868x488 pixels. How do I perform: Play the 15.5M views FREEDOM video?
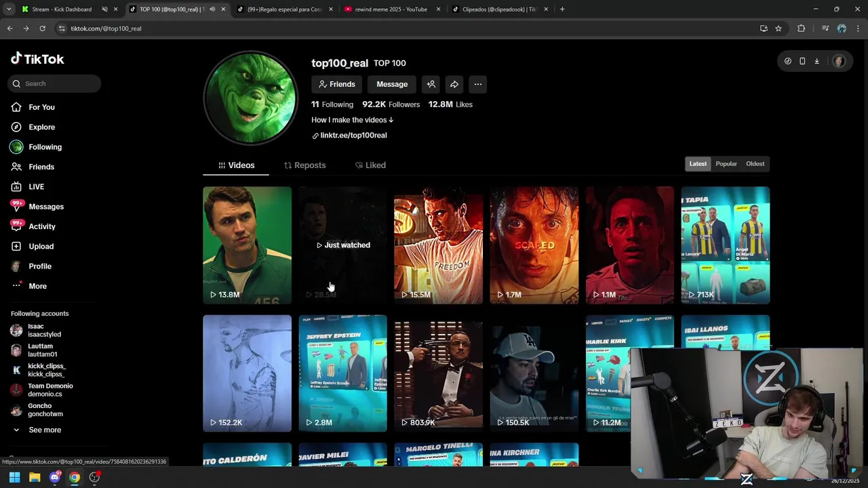click(438, 245)
